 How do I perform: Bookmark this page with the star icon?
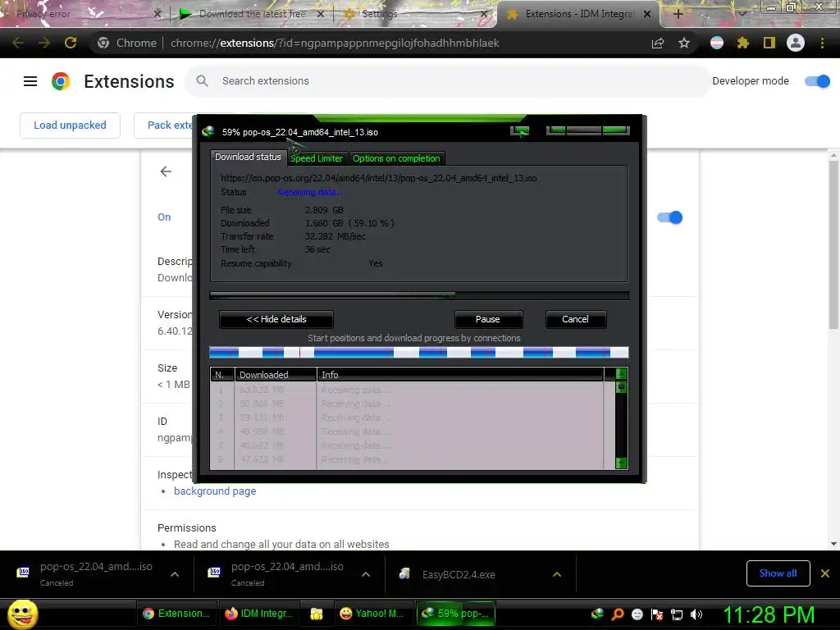click(684, 43)
